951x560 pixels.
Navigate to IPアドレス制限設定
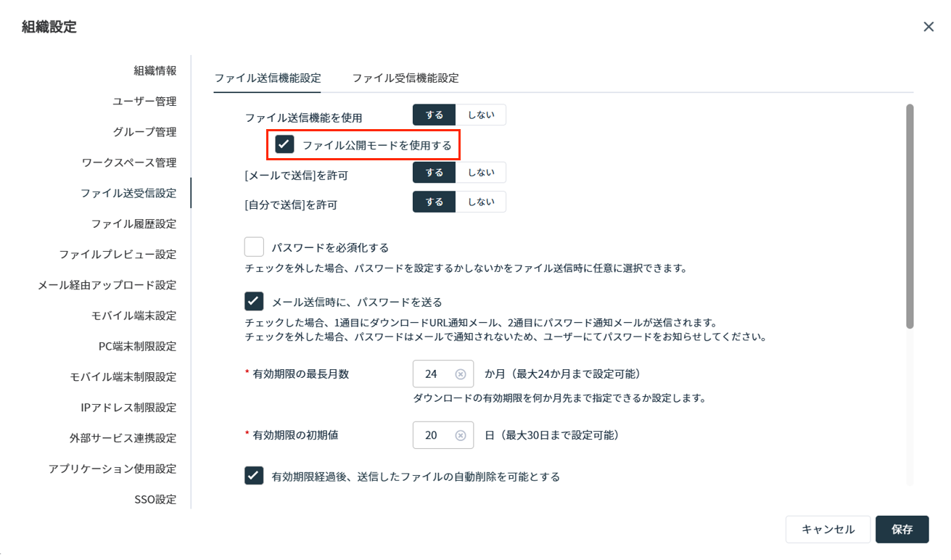(128, 408)
